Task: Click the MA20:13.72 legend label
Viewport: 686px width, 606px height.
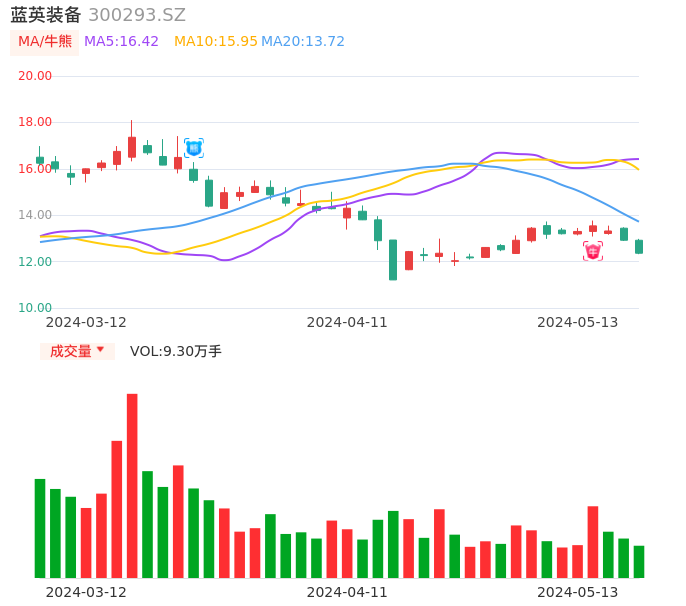Action: pyautogui.click(x=303, y=42)
